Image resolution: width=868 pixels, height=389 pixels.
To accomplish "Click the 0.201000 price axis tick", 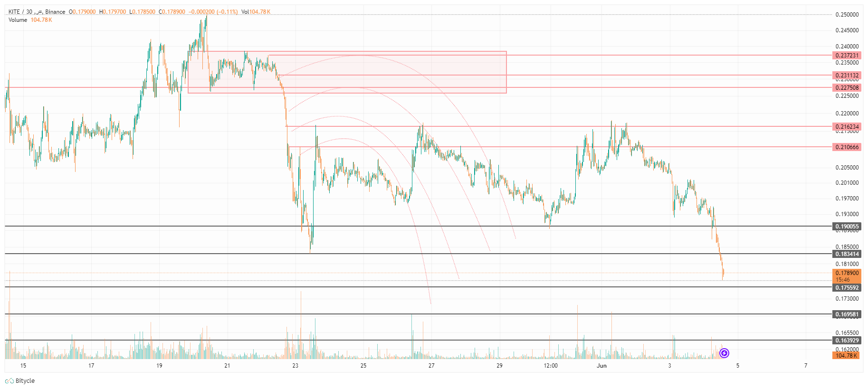I will tap(847, 183).
